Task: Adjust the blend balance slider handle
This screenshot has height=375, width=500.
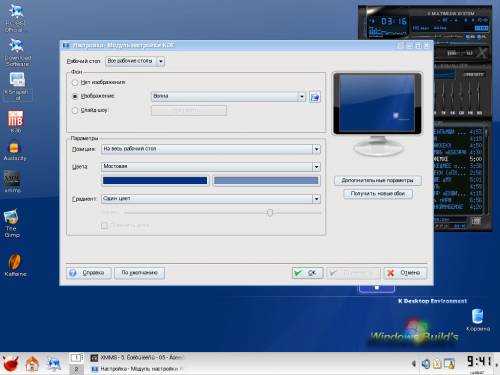Action: (270, 212)
